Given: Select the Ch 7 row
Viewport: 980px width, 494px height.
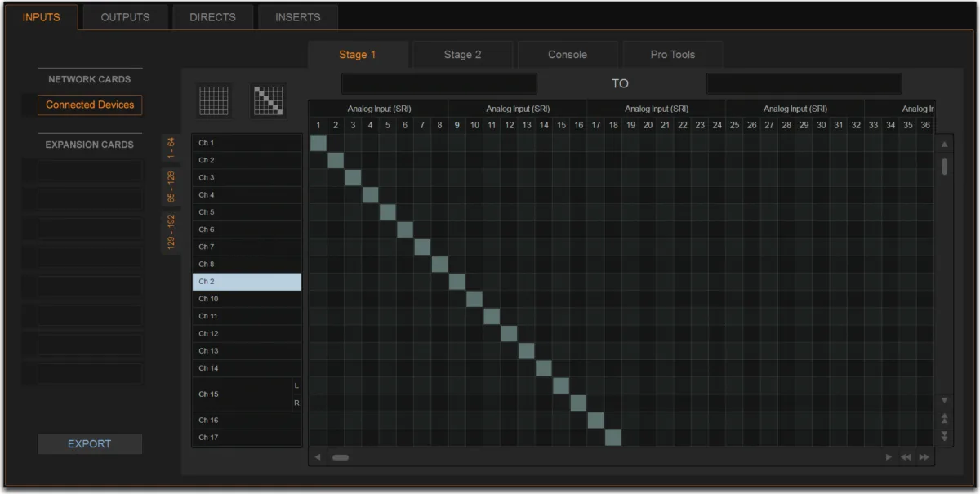Looking at the screenshot, I should pyautogui.click(x=247, y=247).
